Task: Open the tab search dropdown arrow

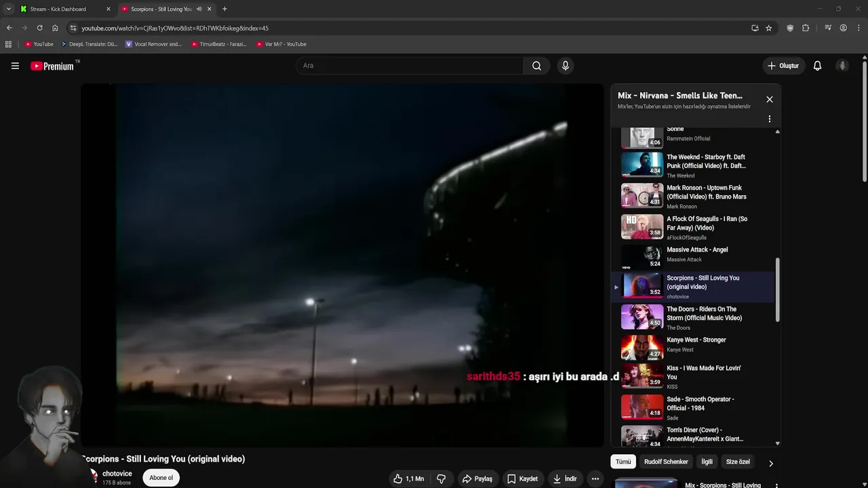Action: pyautogui.click(x=8, y=9)
